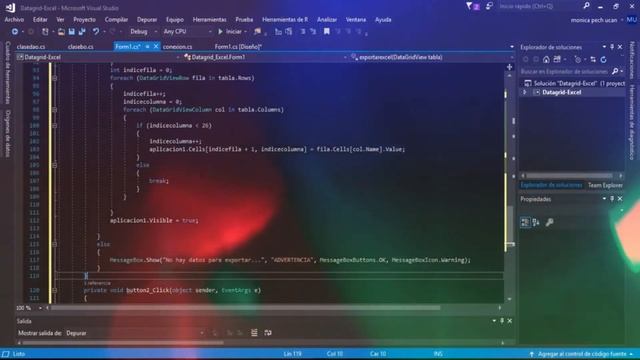Click the notifications flag icon
The width and height of the screenshot is (640, 360).
(469, 6)
